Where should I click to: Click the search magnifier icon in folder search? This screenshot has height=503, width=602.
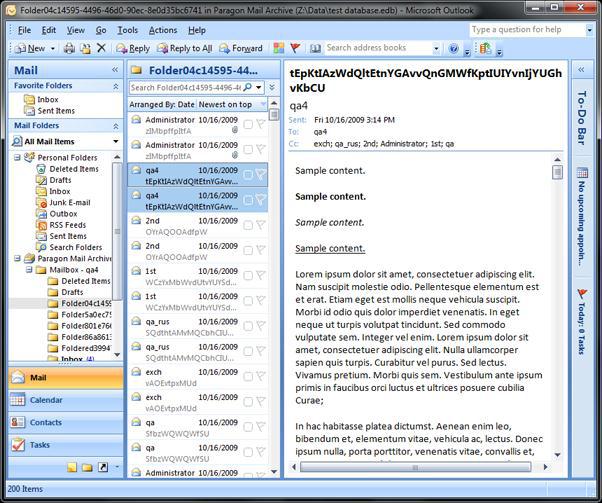pos(248,87)
